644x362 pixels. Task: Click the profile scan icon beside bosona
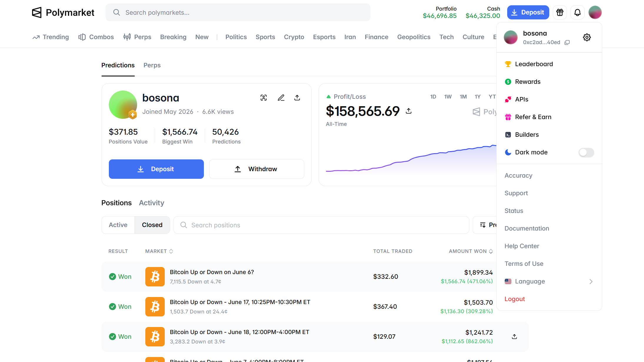(264, 98)
